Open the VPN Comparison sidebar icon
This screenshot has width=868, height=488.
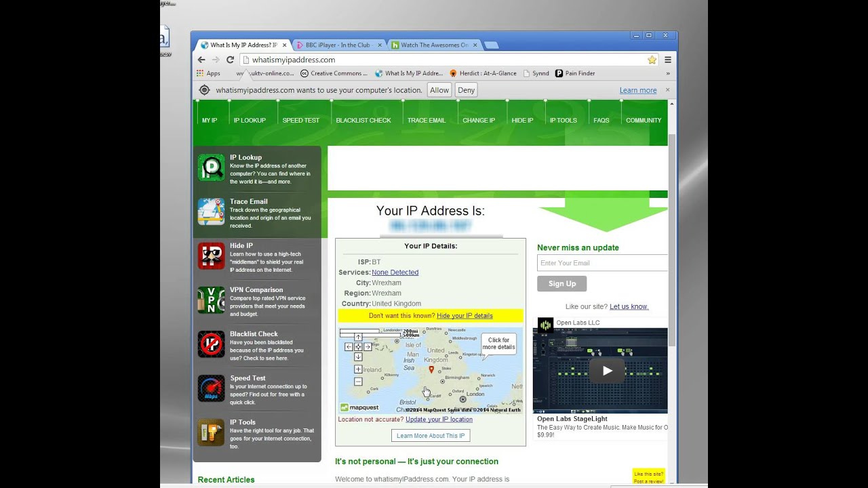pos(211,300)
